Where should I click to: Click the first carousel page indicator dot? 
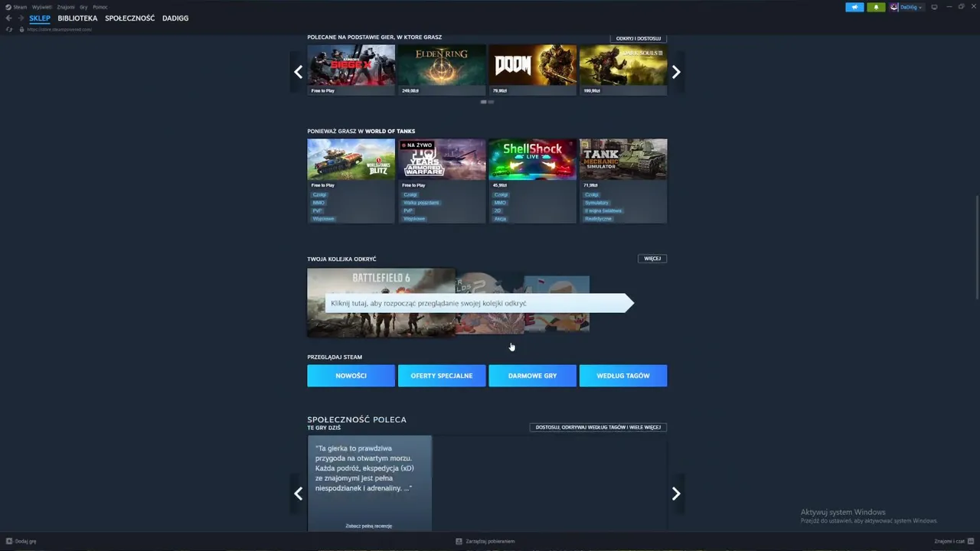point(483,102)
